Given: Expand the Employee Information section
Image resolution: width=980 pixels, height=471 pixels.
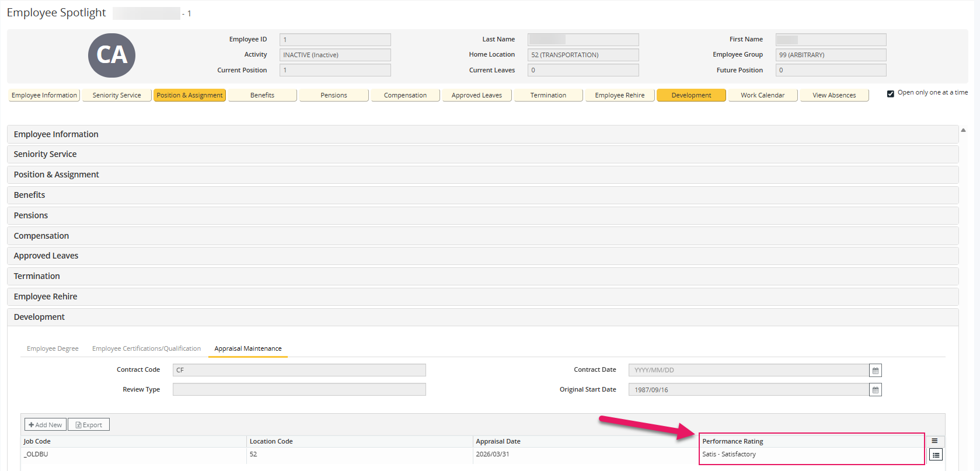Looking at the screenshot, I should [x=483, y=134].
